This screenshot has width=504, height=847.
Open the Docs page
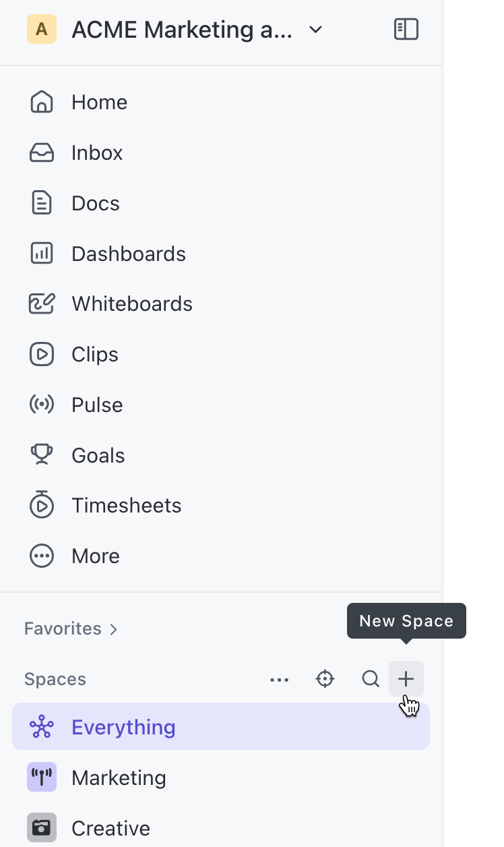(95, 203)
